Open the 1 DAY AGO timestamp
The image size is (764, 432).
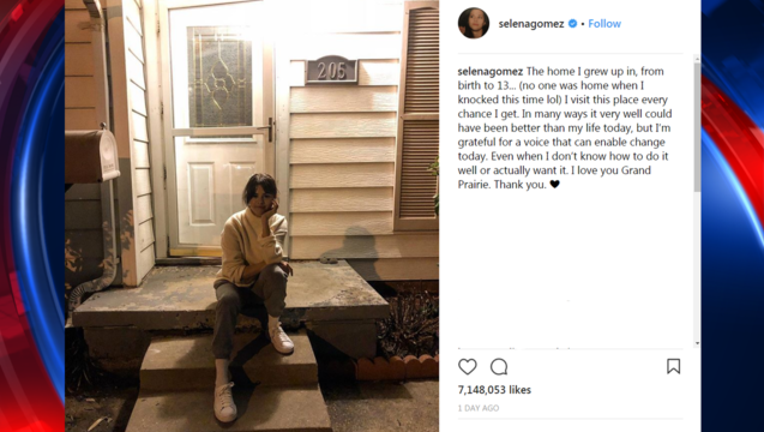click(478, 408)
